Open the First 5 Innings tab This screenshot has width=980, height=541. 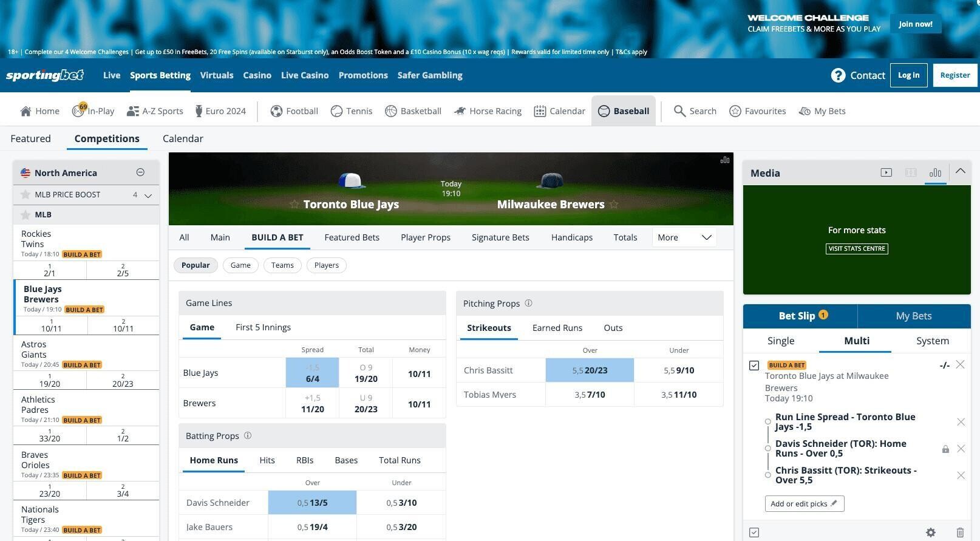[x=263, y=327]
